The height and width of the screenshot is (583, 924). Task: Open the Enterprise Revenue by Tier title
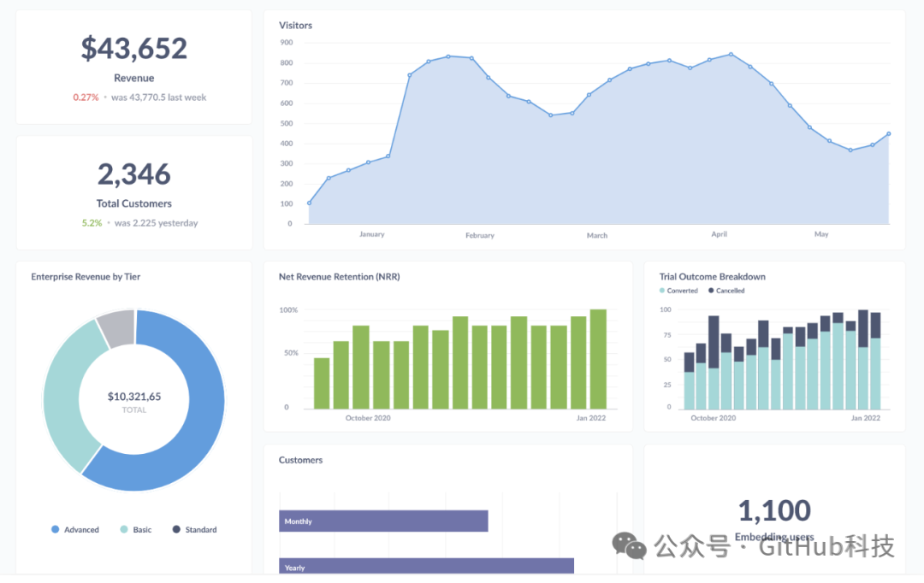click(x=86, y=277)
